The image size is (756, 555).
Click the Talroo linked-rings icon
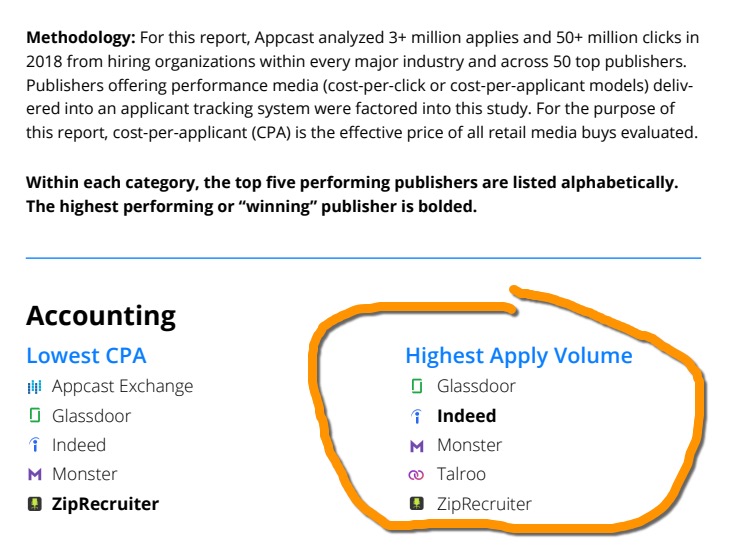(x=416, y=475)
